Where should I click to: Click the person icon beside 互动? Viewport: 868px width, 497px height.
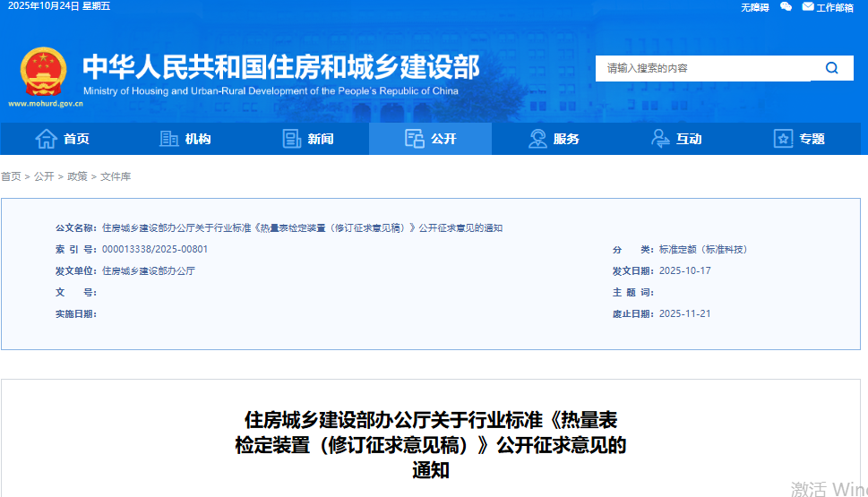660,139
